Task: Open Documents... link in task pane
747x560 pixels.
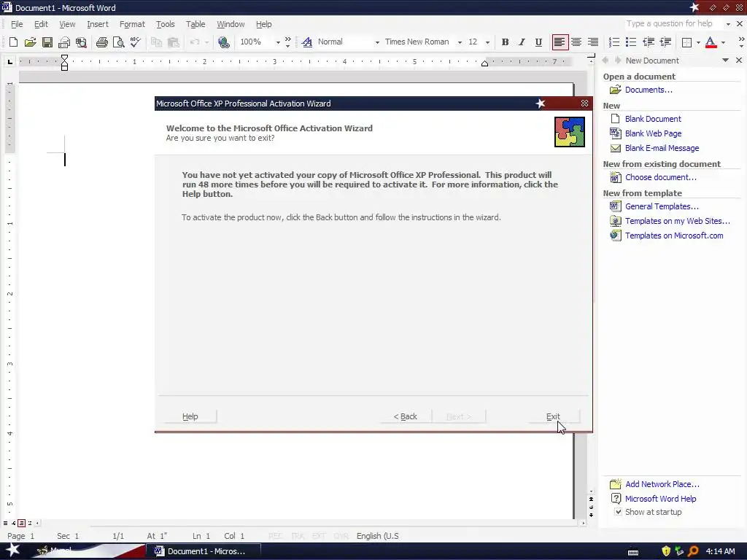Action: click(x=649, y=90)
